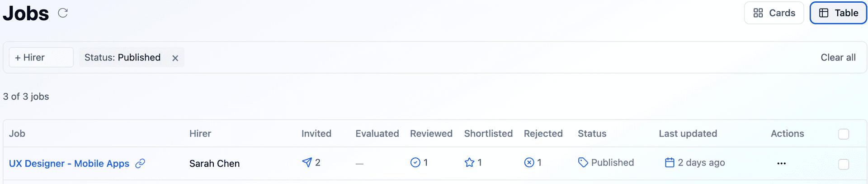Click Clear all filters
The width and height of the screenshot is (868, 184).
(838, 58)
